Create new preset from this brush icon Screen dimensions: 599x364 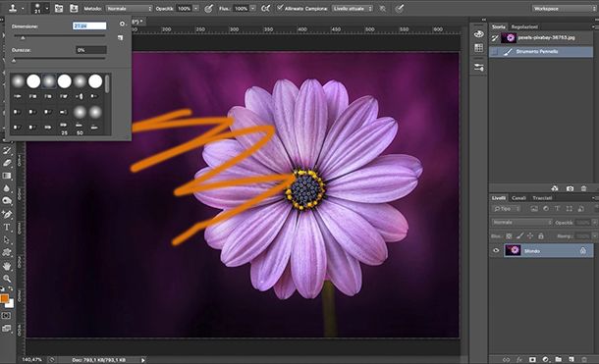[x=121, y=37]
